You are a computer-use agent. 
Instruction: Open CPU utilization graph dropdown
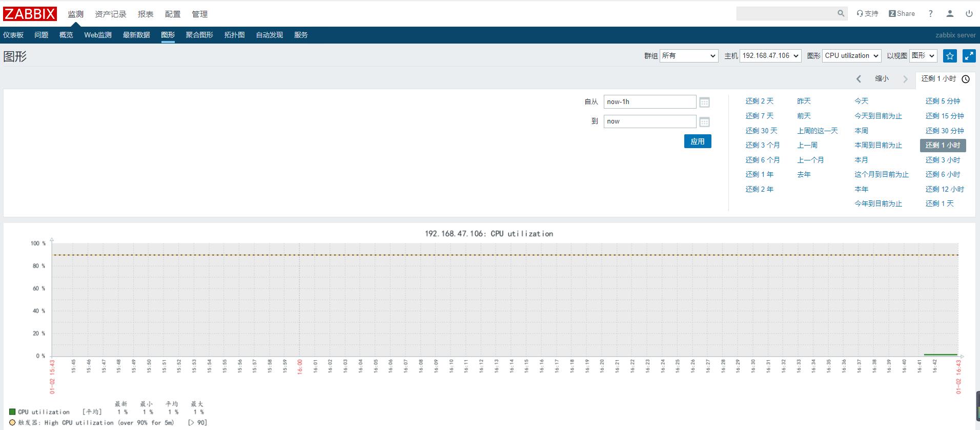(x=852, y=56)
